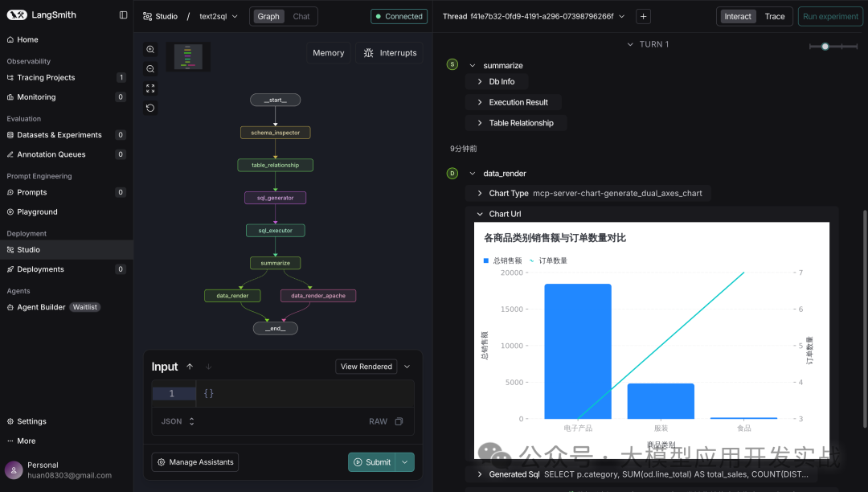Reset graph layout with rotate icon
Image resolution: width=868 pixels, height=492 pixels.
(x=150, y=108)
